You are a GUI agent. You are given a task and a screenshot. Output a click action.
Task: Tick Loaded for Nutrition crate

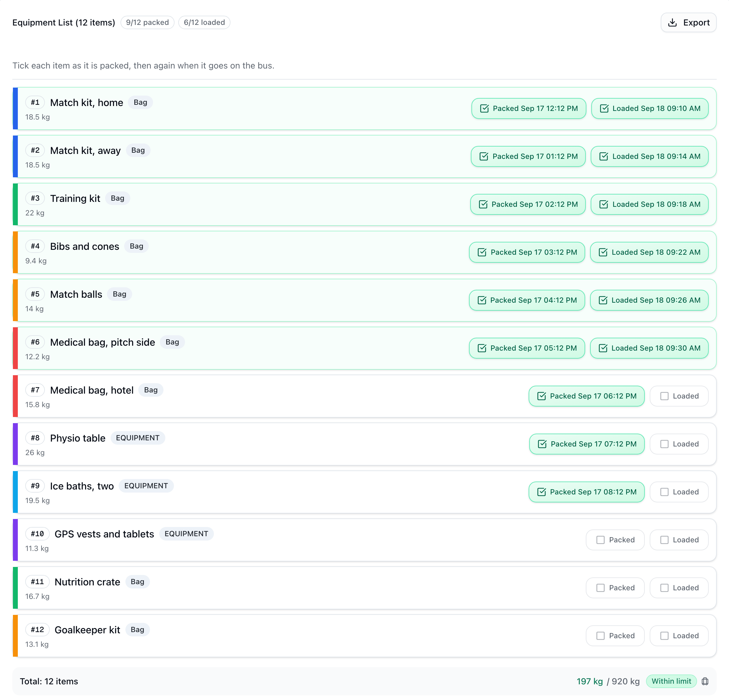click(679, 588)
